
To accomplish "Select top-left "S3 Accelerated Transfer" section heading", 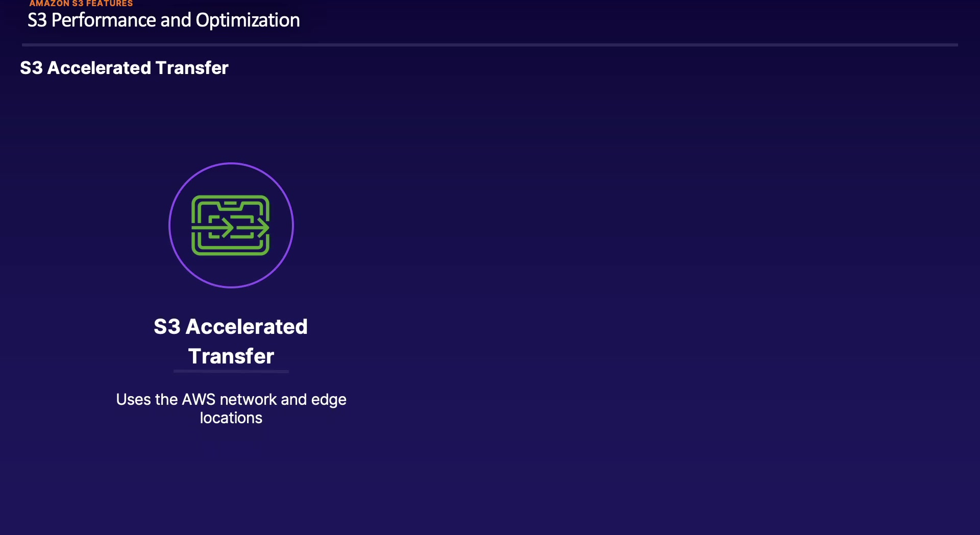I will tap(124, 68).
